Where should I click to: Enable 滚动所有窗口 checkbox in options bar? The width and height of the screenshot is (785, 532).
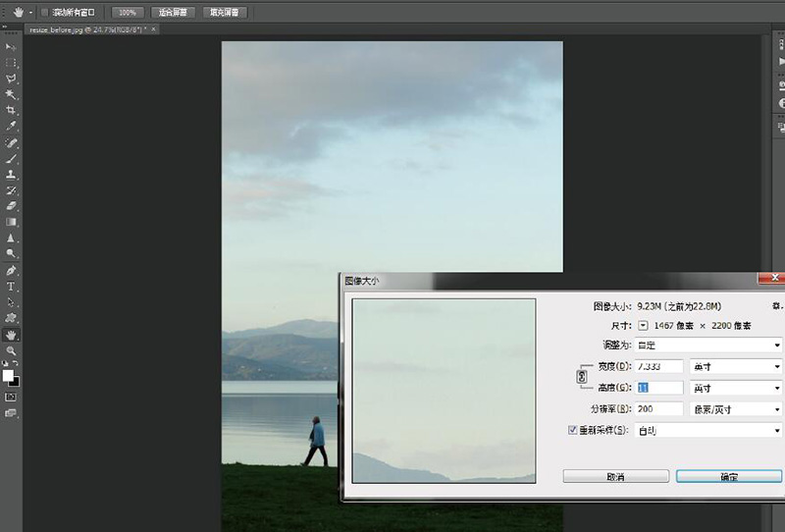[x=45, y=13]
